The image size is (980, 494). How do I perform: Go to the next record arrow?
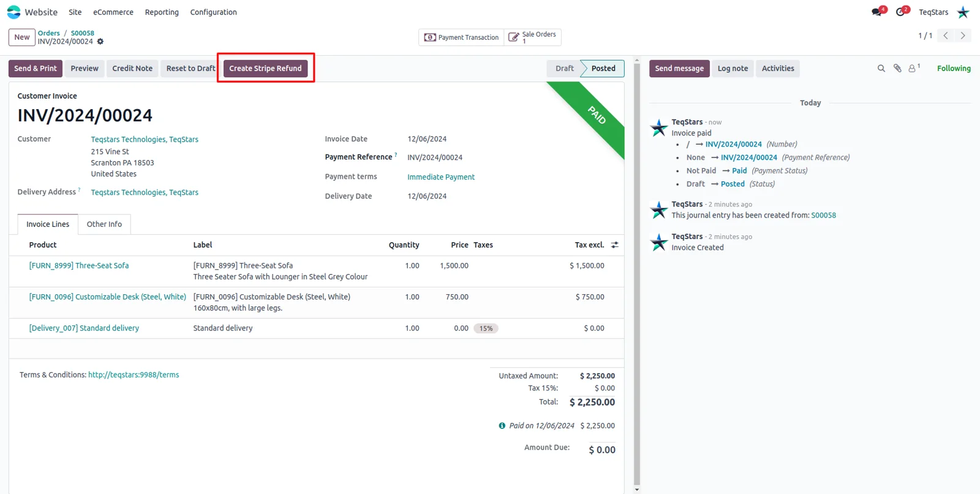tap(963, 36)
